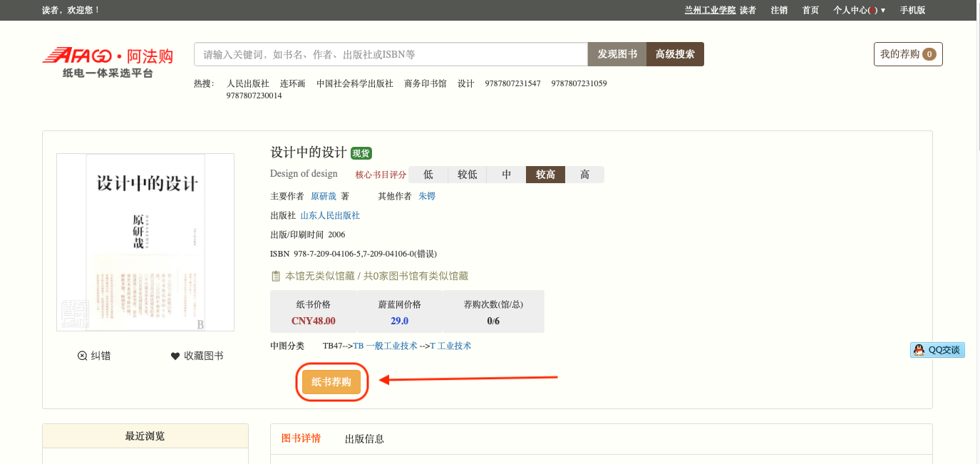Click 我的荐购 count badge
Screen dimensions: 980x464
tap(929, 54)
